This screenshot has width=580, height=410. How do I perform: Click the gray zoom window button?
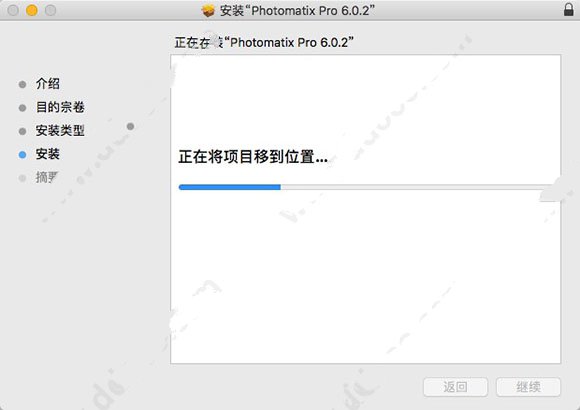51,10
